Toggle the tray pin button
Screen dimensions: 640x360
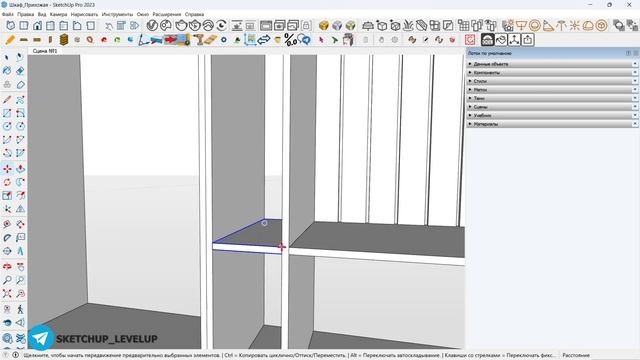point(628,53)
